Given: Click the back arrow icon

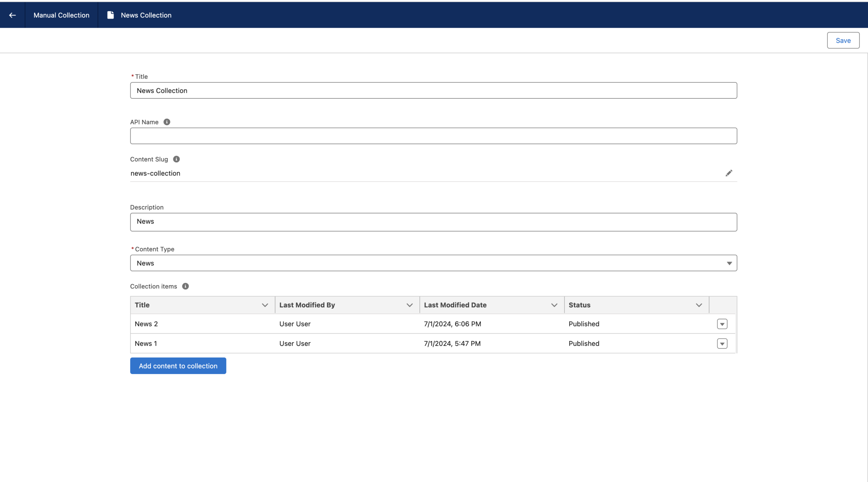Looking at the screenshot, I should (12, 15).
